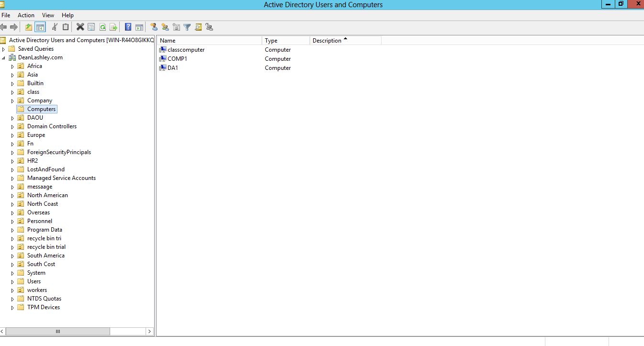Click the Find objects toolbar icon
This screenshot has width=644, height=346.
198,27
